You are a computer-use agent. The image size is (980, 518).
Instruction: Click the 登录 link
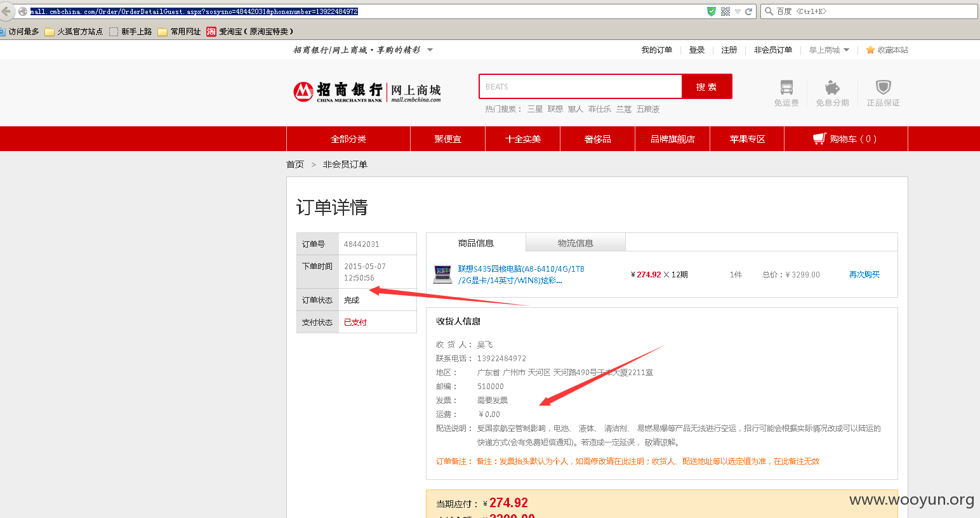coord(697,50)
